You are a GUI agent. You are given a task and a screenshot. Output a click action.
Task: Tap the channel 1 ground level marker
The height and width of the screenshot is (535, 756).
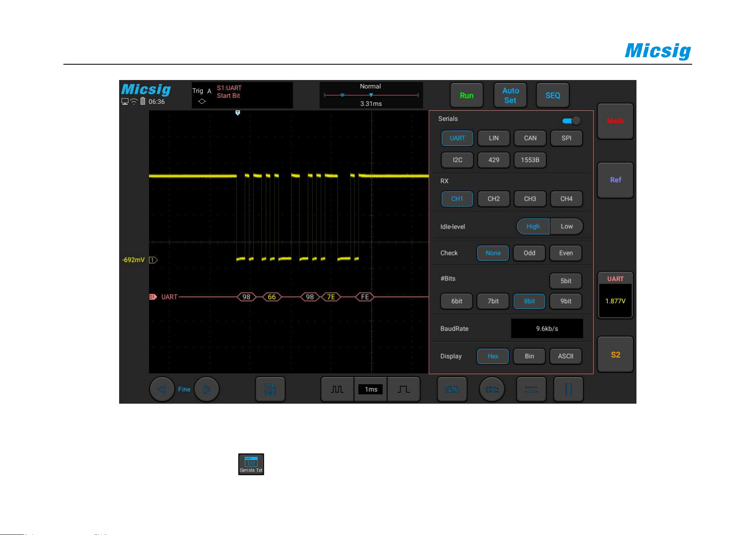click(153, 260)
